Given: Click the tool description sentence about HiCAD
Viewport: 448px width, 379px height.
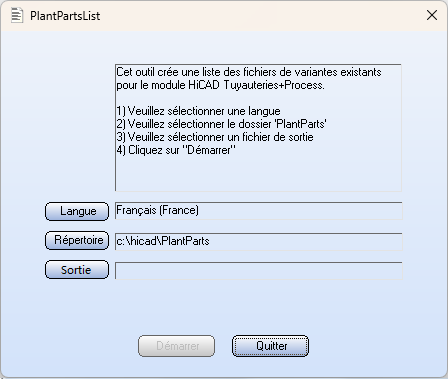Looking at the screenshot, I should click(x=249, y=79).
